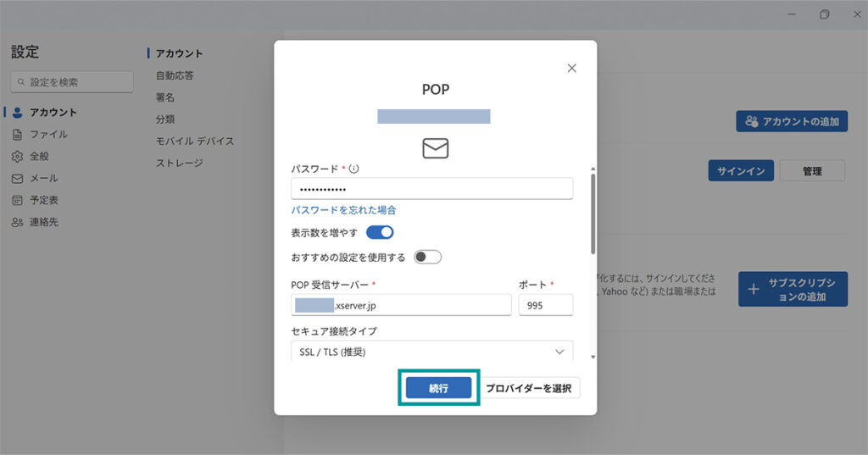Click dialog scrollbar down arrow

click(593, 357)
